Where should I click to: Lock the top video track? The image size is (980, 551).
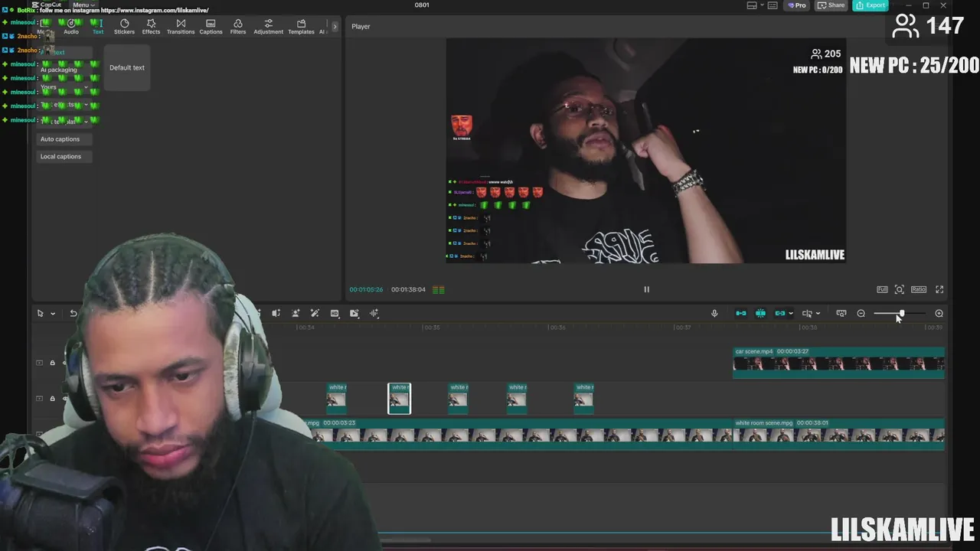[x=52, y=363]
